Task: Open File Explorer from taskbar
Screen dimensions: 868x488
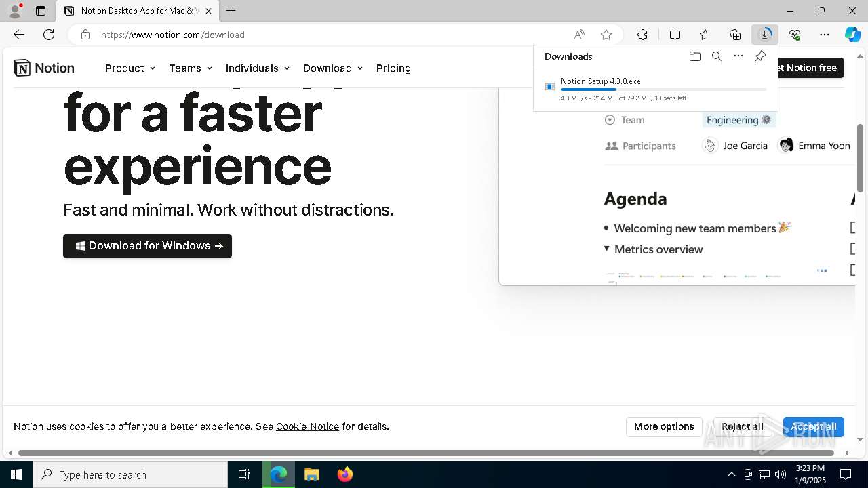Action: [311, 474]
